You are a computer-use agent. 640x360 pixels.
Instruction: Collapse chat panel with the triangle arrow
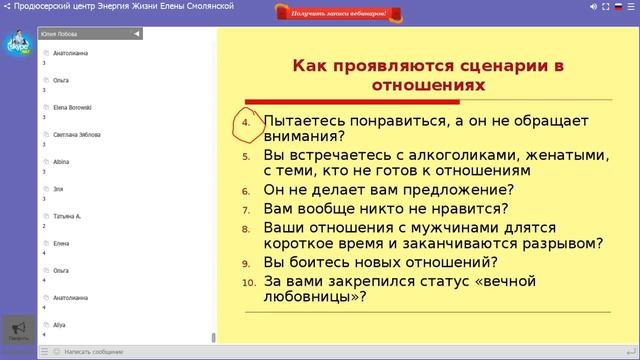click(x=136, y=33)
